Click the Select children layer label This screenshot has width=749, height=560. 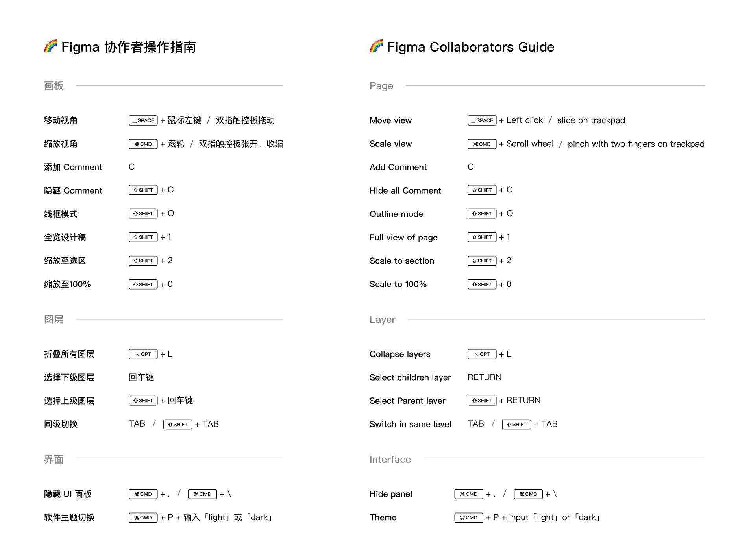pos(410,377)
